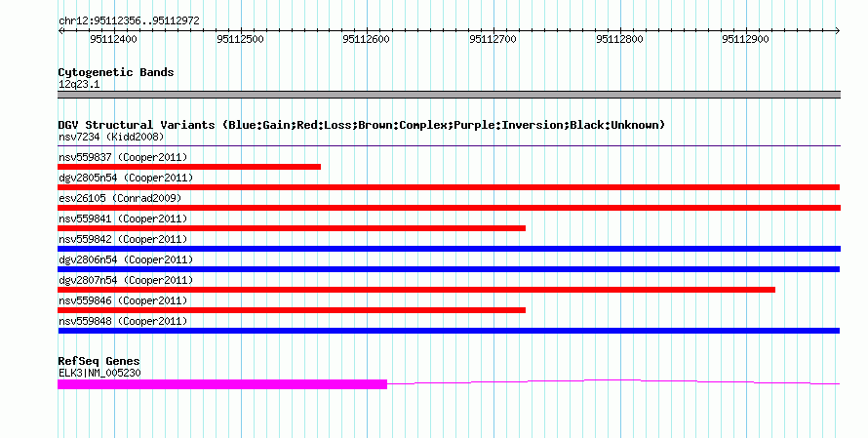The width and height of the screenshot is (868, 438).
Task: Click the dgv2806n54 (Cooper2011) label
Action: pyautogui.click(x=126, y=259)
